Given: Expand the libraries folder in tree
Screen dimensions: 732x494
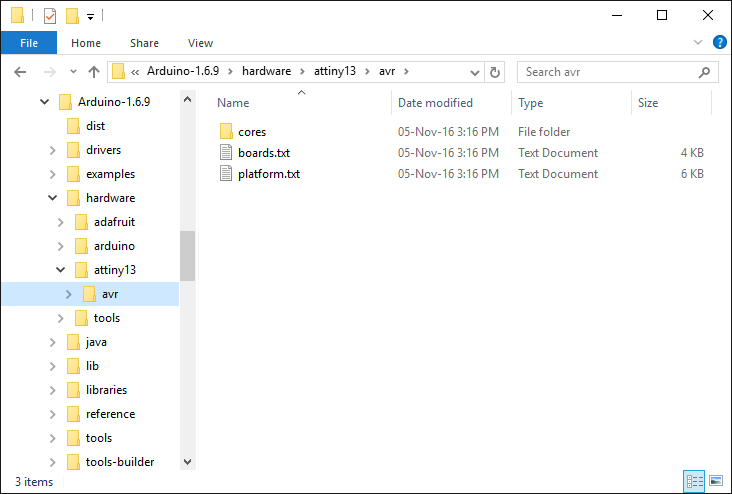Looking at the screenshot, I should (x=52, y=390).
